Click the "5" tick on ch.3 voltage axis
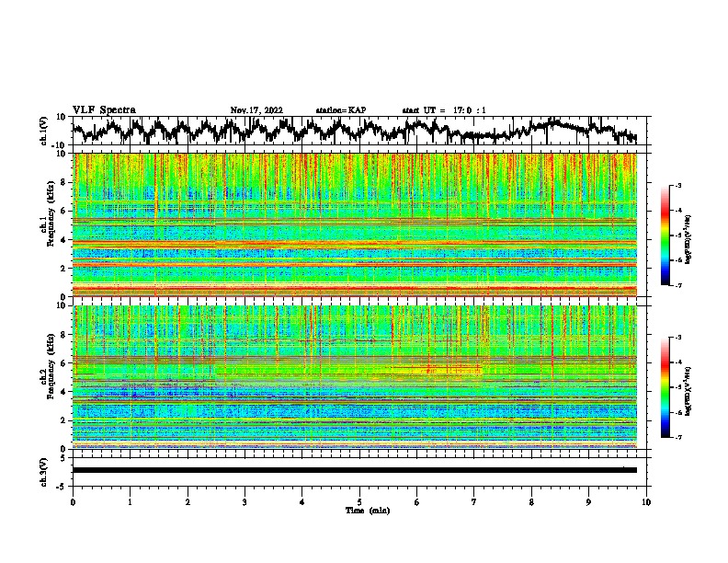This screenshot has height=563, width=728. [63, 458]
